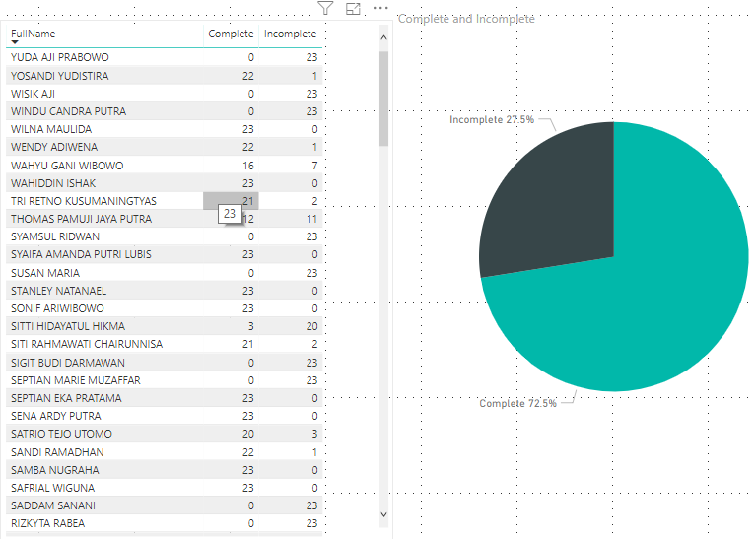Select row SENA ARDY PUTRA
The width and height of the screenshot is (756, 539).
(164, 416)
